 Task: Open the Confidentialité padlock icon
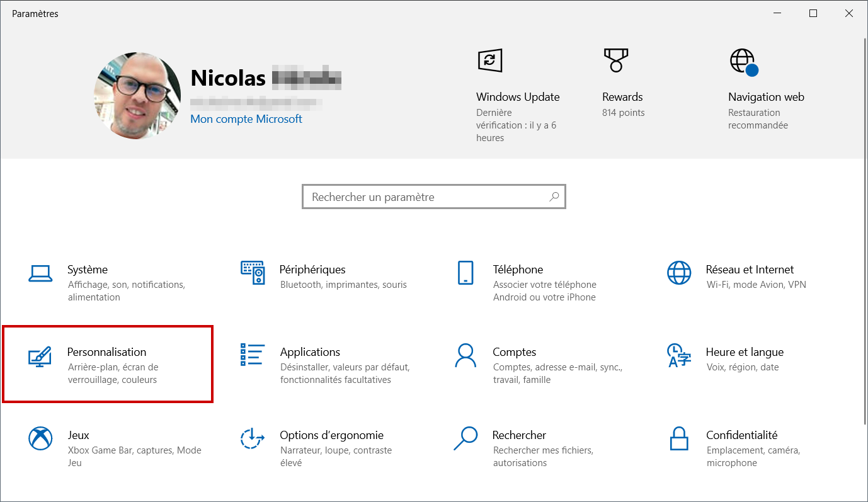(678, 438)
